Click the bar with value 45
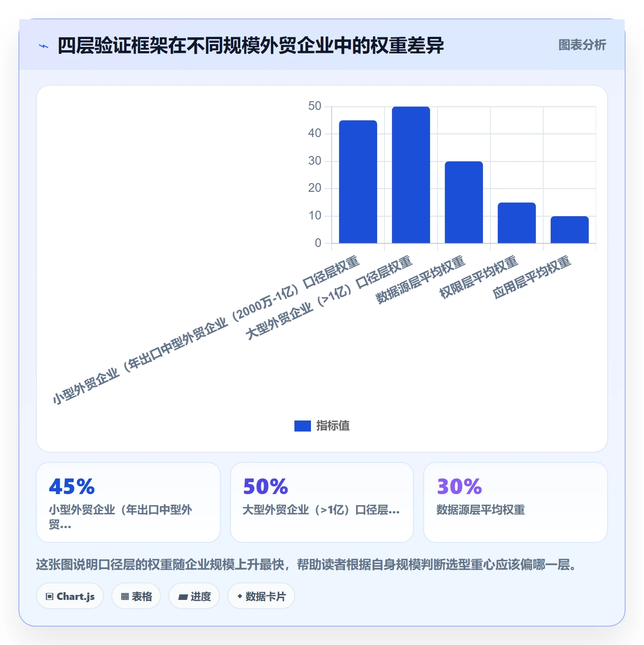The image size is (644, 645). click(x=358, y=182)
